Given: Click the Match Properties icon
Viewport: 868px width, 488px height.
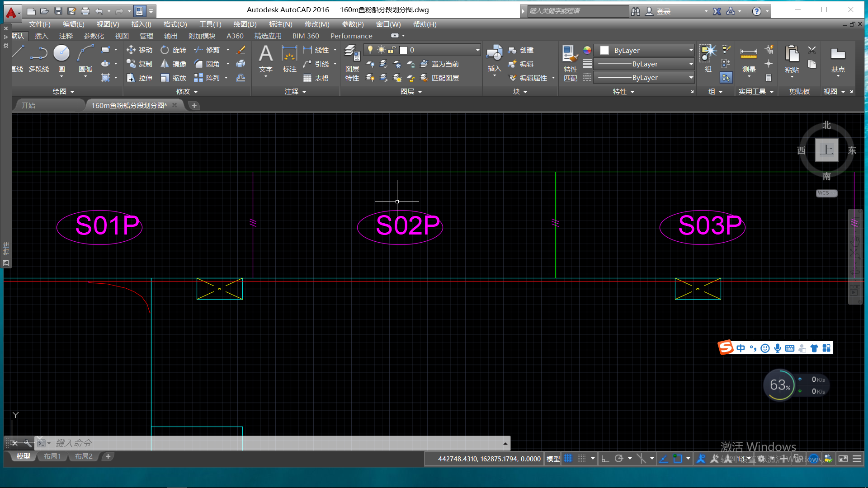Looking at the screenshot, I should [x=570, y=54].
